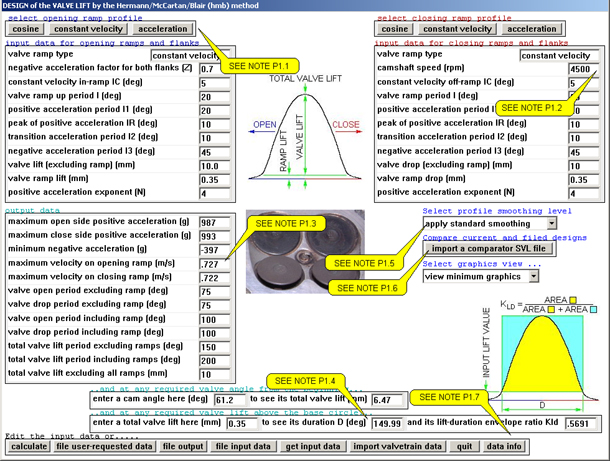Click the SEE NOTE P1.7 callout
Screen dimensions: 610x461
[449, 397]
